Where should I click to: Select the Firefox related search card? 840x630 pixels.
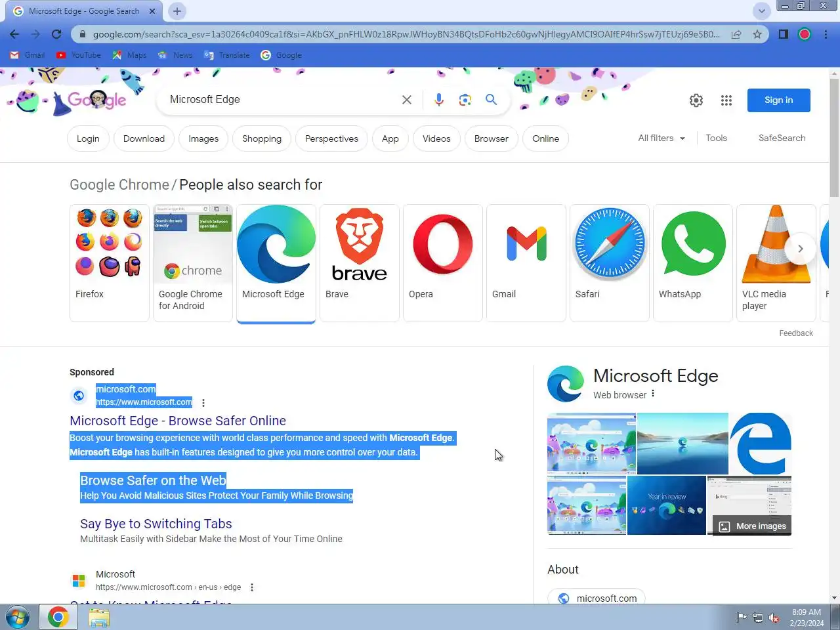110,262
